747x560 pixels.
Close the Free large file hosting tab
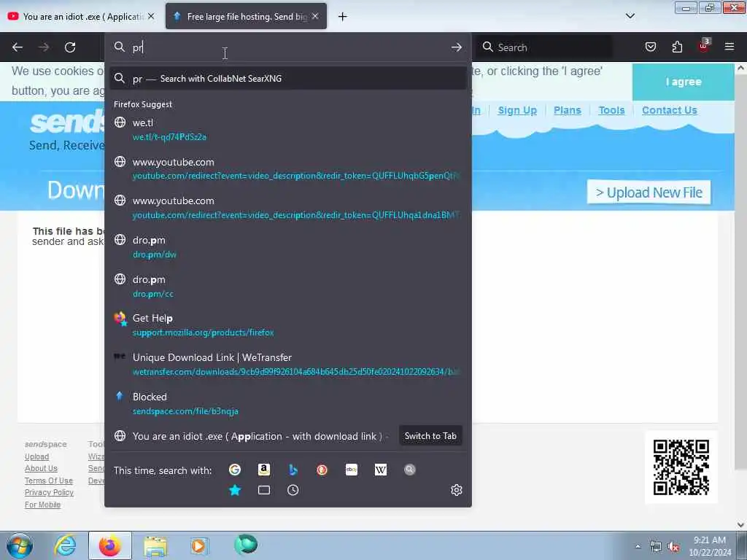coord(315,16)
